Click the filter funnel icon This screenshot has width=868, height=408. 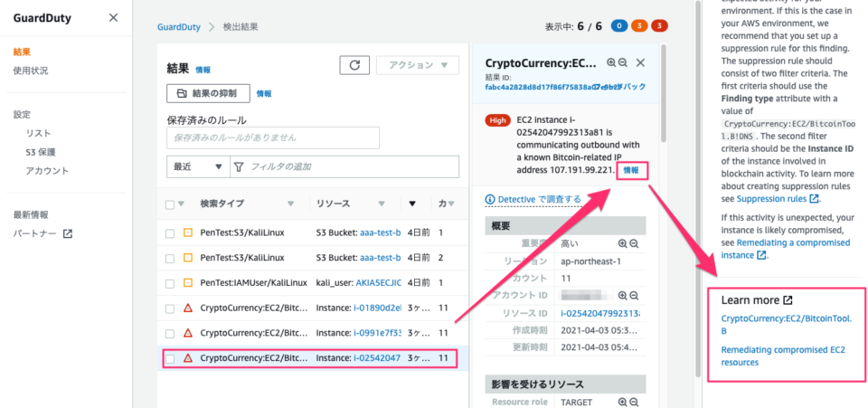tap(239, 166)
